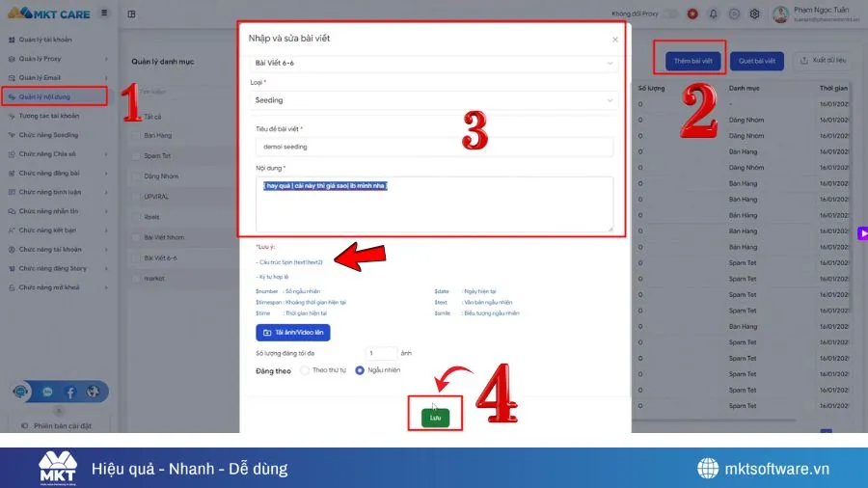Click the Thêm bài viết button
This screenshot has width=868, height=488.
pyautogui.click(x=693, y=61)
